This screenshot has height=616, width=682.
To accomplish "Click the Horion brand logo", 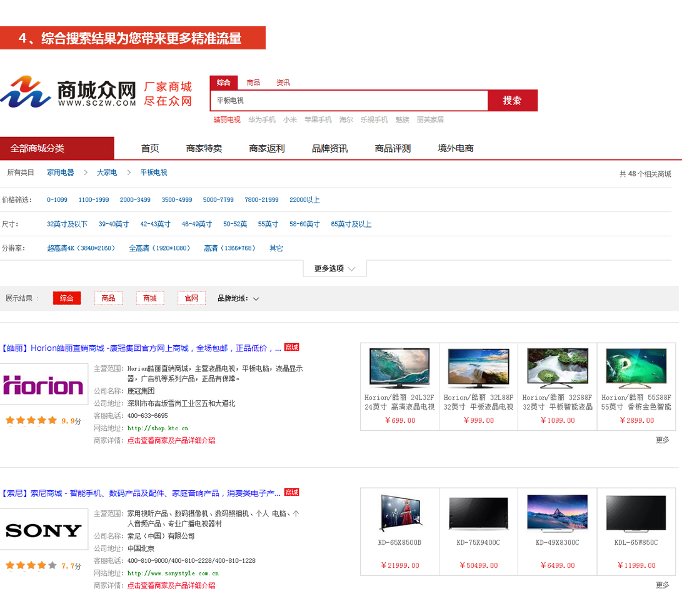I will click(x=43, y=385).
